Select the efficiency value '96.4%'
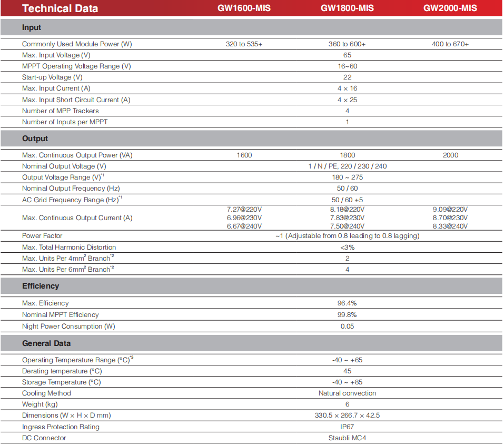Image resolution: width=504 pixels, height=445 pixels. 347,303
